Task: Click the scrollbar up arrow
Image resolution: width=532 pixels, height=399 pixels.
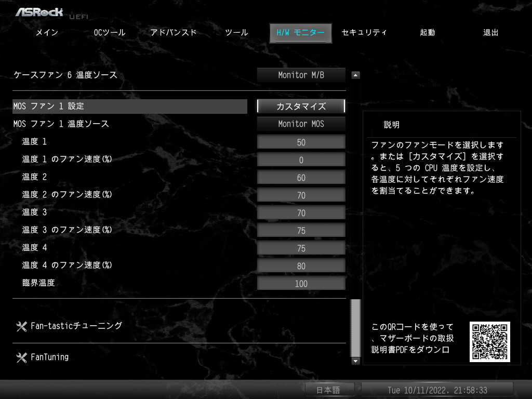Action: 355,75
